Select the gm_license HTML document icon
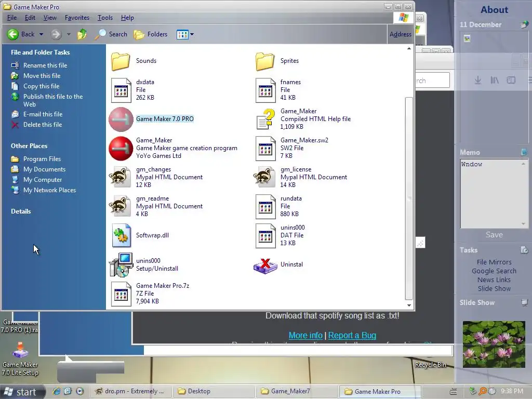 pos(264,177)
